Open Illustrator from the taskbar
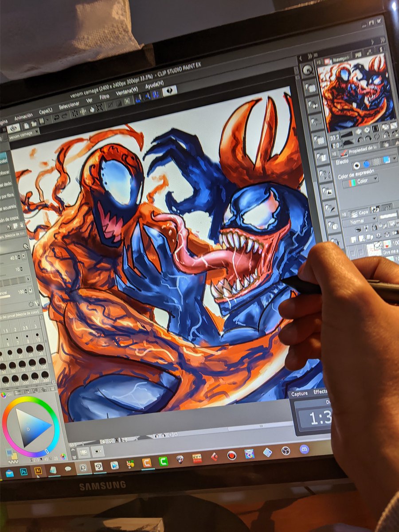The height and width of the screenshot is (532, 399). click(38, 470)
